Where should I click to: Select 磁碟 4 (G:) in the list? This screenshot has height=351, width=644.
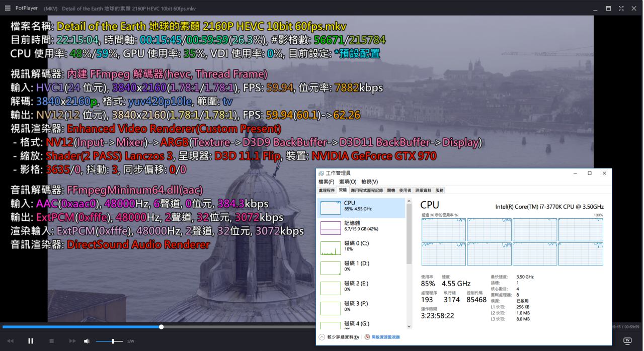[x=362, y=325]
